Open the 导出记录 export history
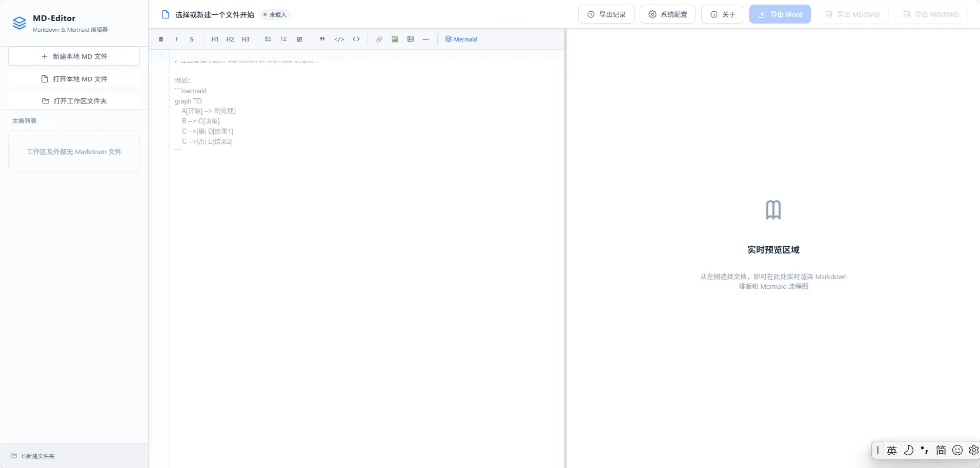This screenshot has height=468, width=980. point(606,14)
